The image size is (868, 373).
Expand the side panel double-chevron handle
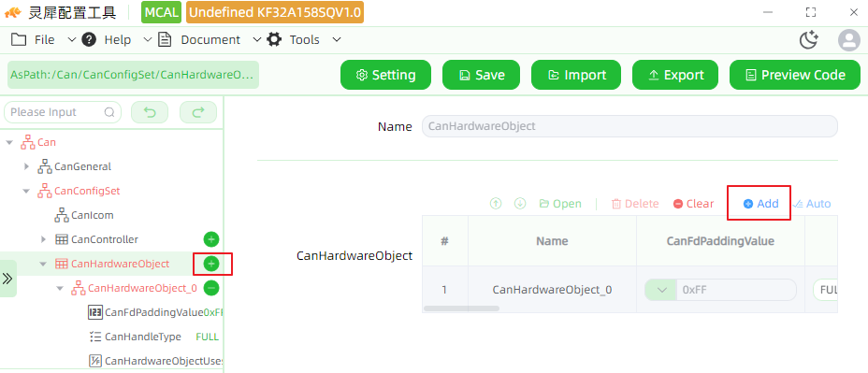pos(7,279)
